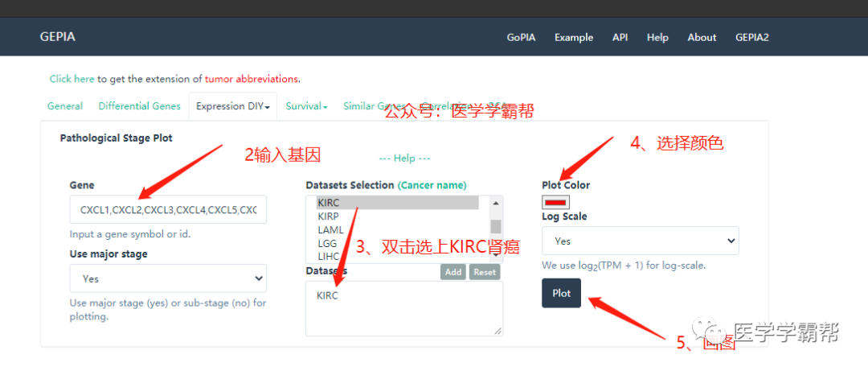This screenshot has height=371, width=868.
Task: Expand the Expression DIY dropdown tab
Action: [x=233, y=106]
